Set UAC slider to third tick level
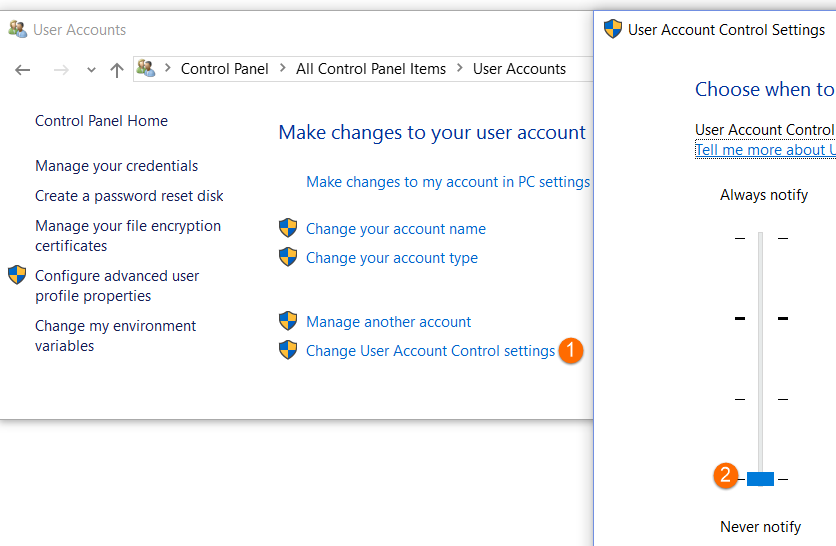 point(761,399)
